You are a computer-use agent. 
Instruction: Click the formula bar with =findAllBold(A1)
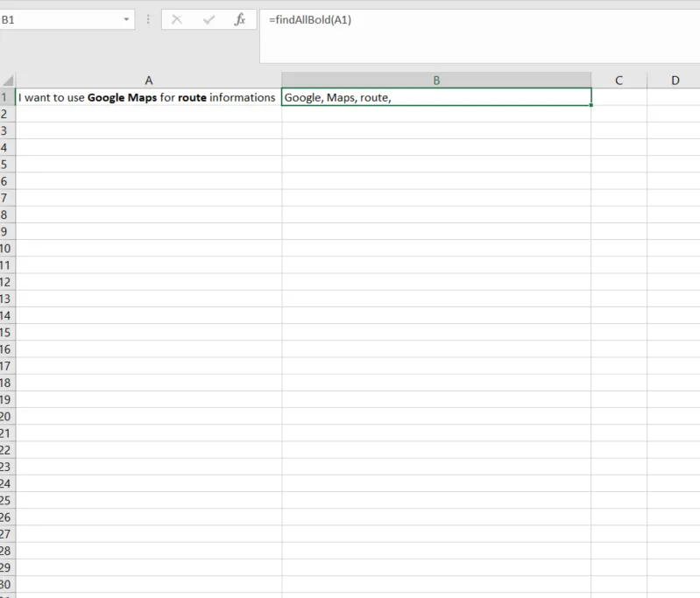(479, 36)
